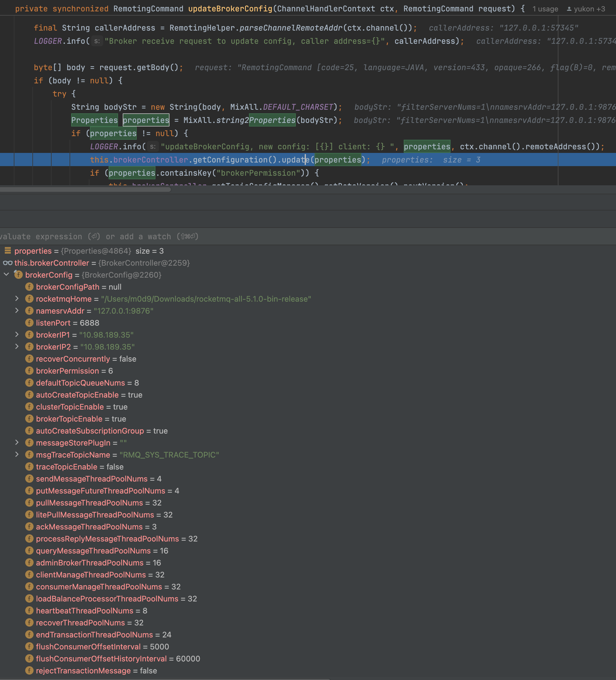Click the field icon of traceTopicEnable
Screen dimensions: 616x680
[29, 467]
